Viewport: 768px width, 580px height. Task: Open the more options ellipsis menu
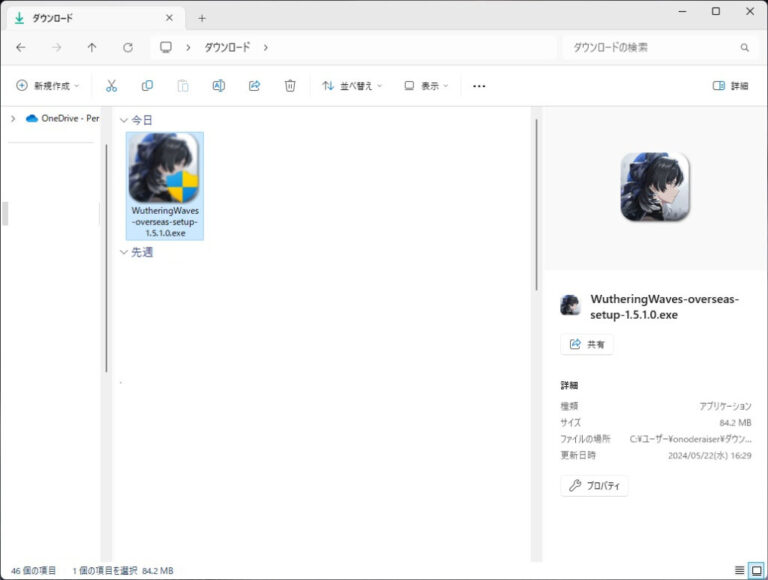479,86
